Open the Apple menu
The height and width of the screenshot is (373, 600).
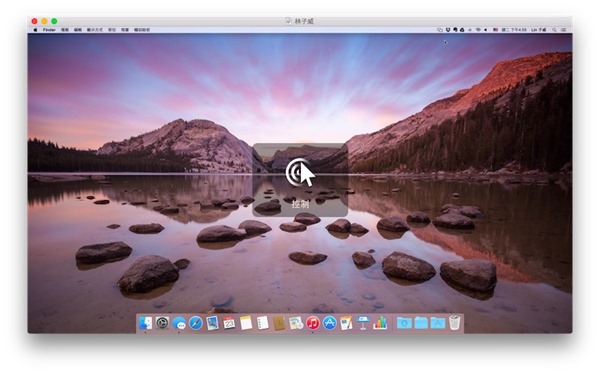35,29
